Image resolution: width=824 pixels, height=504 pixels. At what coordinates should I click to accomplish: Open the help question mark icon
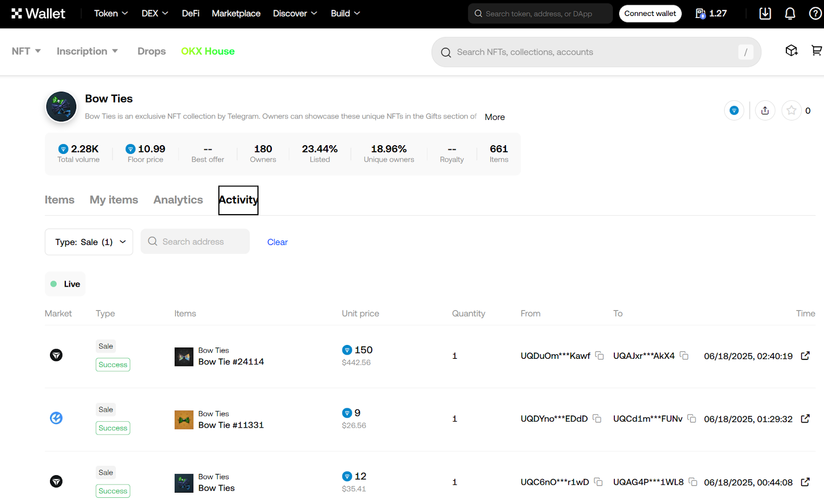(x=815, y=13)
